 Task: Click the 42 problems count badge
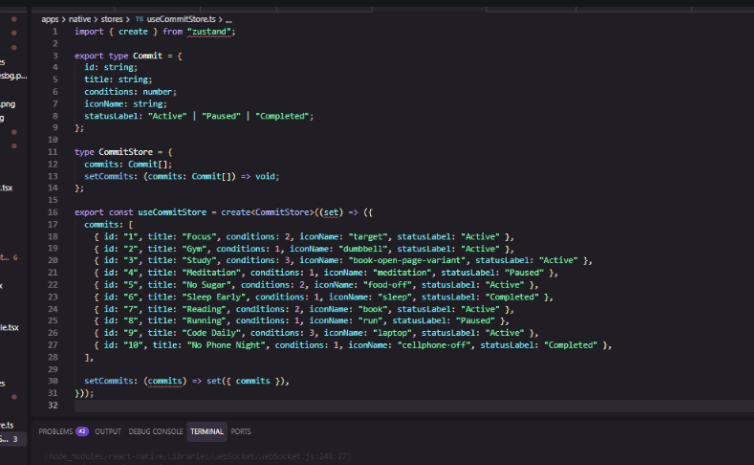point(82,431)
